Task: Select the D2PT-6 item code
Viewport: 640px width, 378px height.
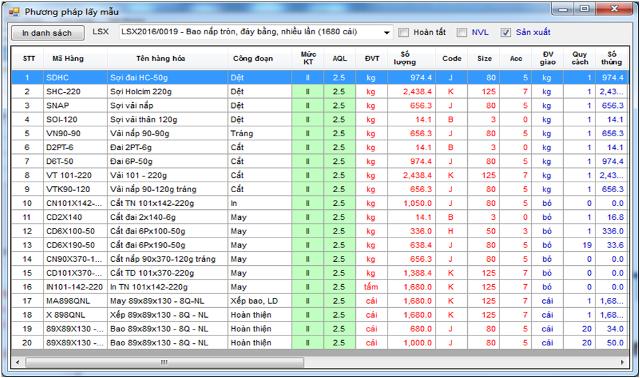Action: (x=76, y=147)
